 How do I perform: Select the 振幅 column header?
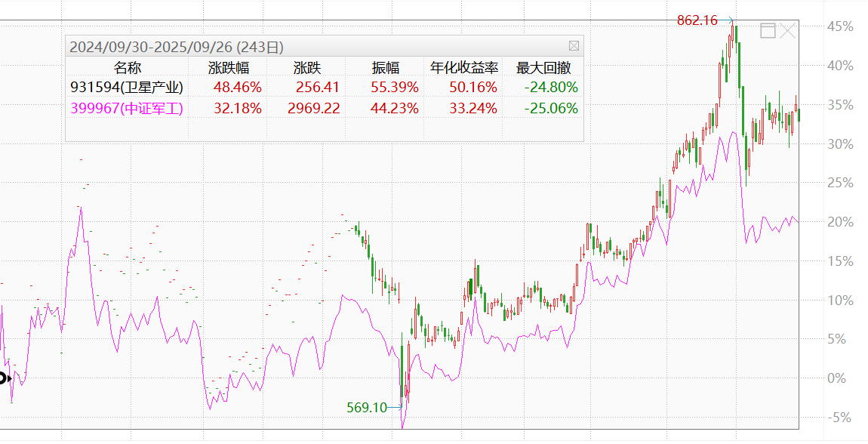[386, 67]
